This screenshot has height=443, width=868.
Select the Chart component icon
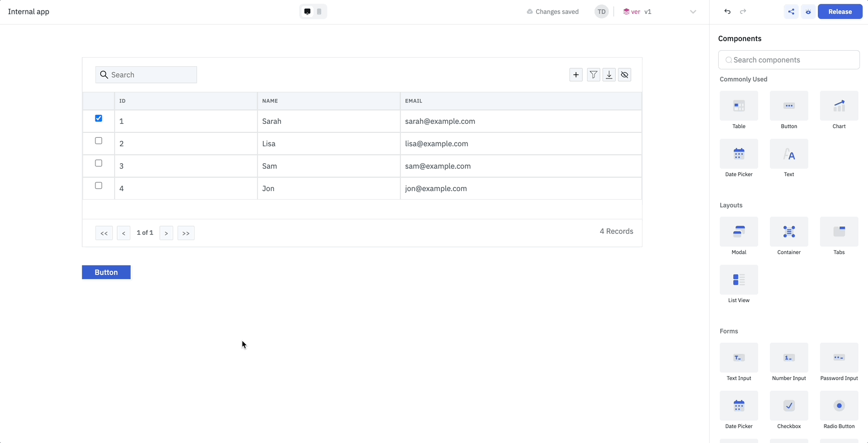click(x=839, y=106)
